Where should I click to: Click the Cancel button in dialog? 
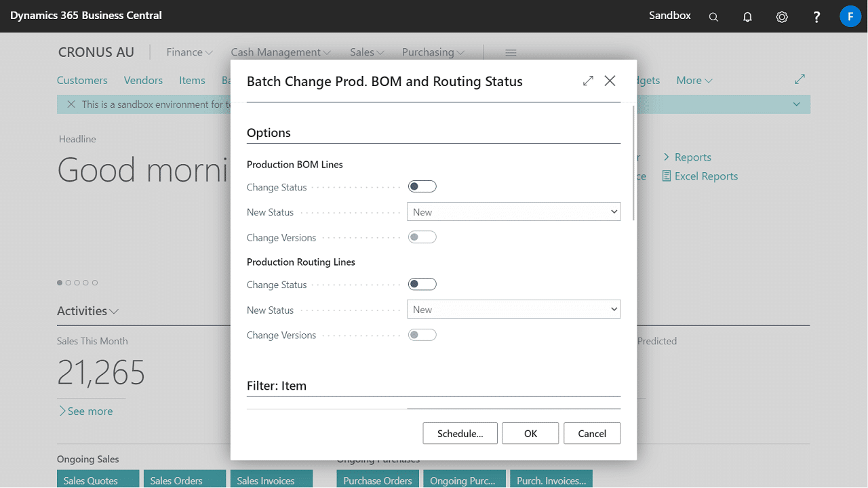click(591, 434)
